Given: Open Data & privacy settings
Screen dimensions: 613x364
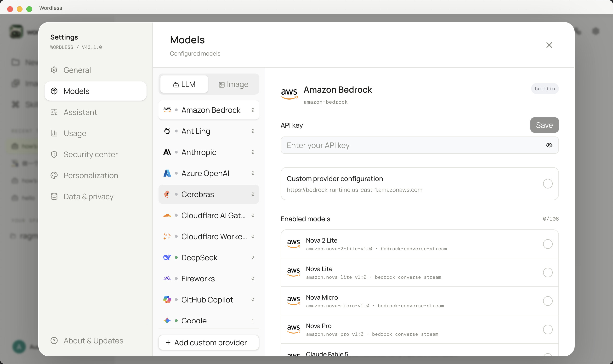Looking at the screenshot, I should [x=95, y=197].
